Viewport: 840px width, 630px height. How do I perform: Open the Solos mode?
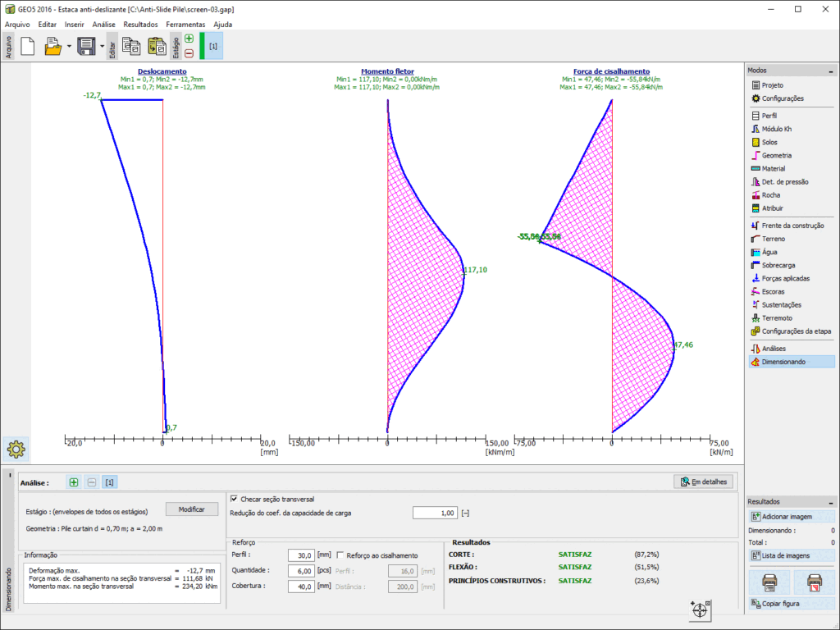pos(792,142)
